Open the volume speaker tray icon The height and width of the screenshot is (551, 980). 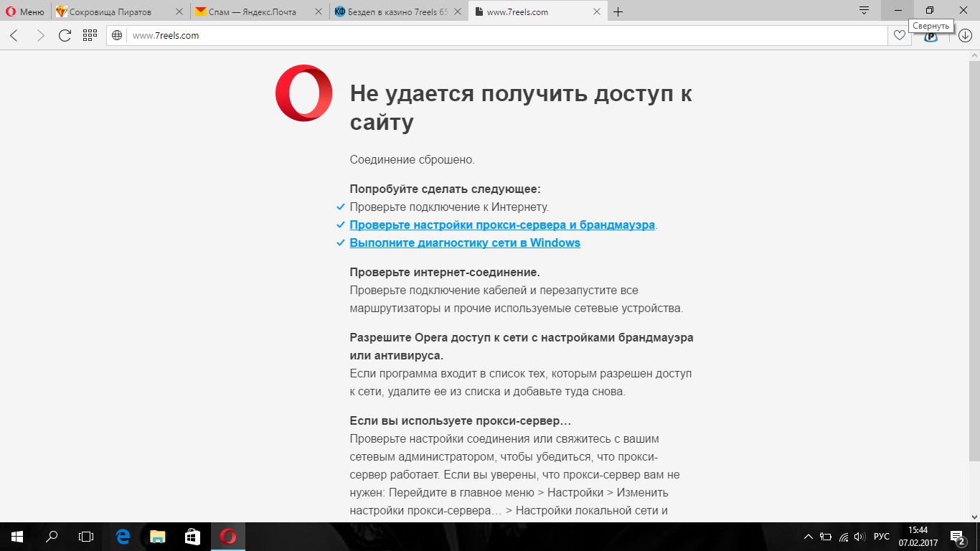tap(859, 537)
